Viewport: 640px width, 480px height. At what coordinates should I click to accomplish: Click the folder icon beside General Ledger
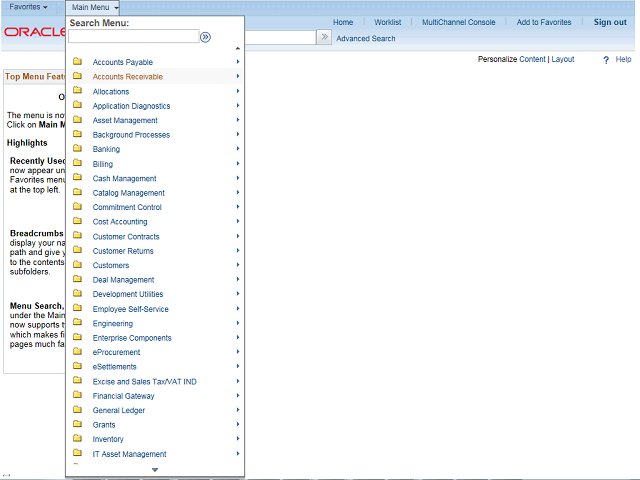coord(77,410)
